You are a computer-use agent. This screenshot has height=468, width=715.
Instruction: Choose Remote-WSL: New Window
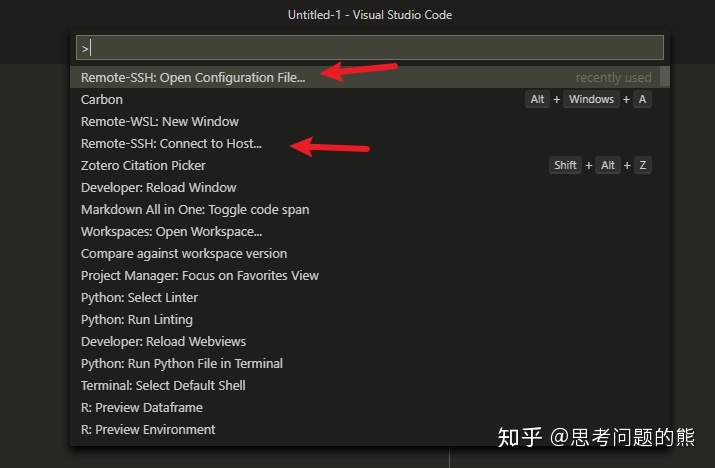[370, 121]
